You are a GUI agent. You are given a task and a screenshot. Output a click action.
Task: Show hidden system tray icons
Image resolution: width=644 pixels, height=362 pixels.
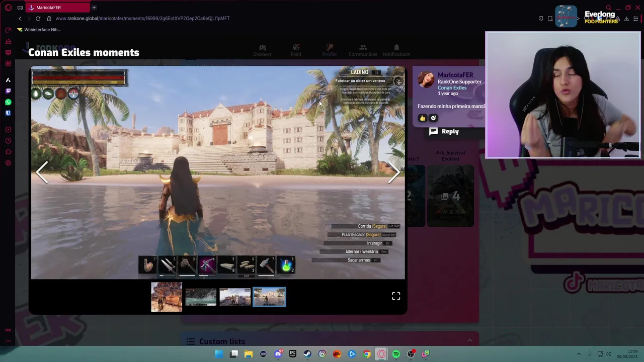(x=579, y=354)
